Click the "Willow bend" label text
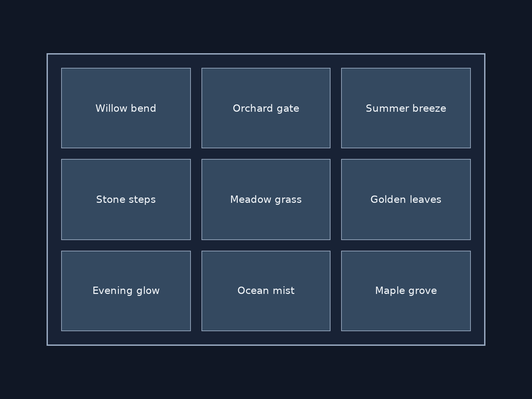Screen dimensions: 532x399 tap(126, 108)
